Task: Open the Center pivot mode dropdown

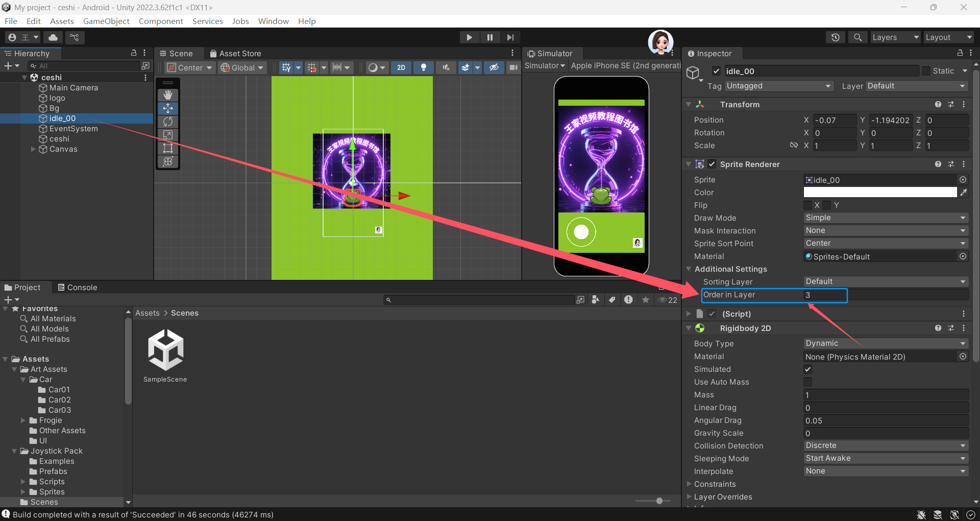Action: point(189,67)
